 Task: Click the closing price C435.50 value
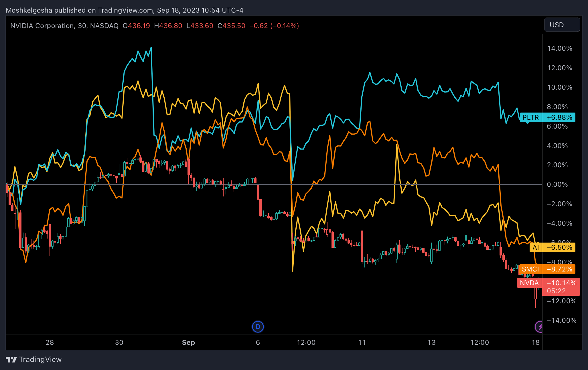pyautogui.click(x=231, y=26)
